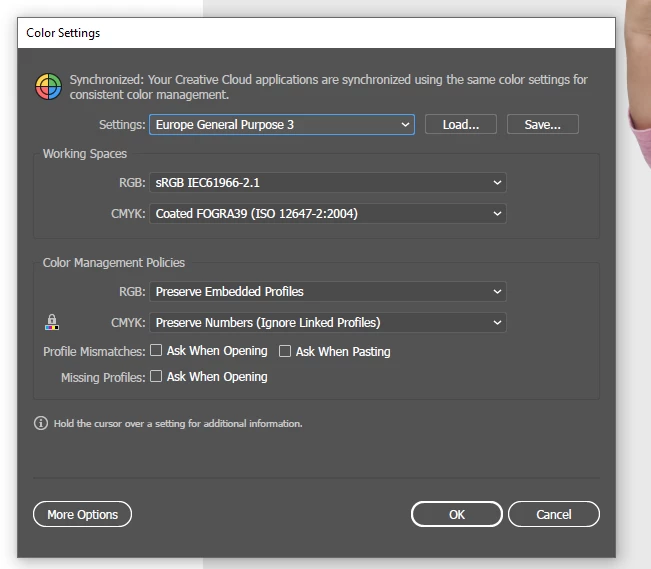
Task: Click the Color Settings title bar
Action: coord(316,33)
